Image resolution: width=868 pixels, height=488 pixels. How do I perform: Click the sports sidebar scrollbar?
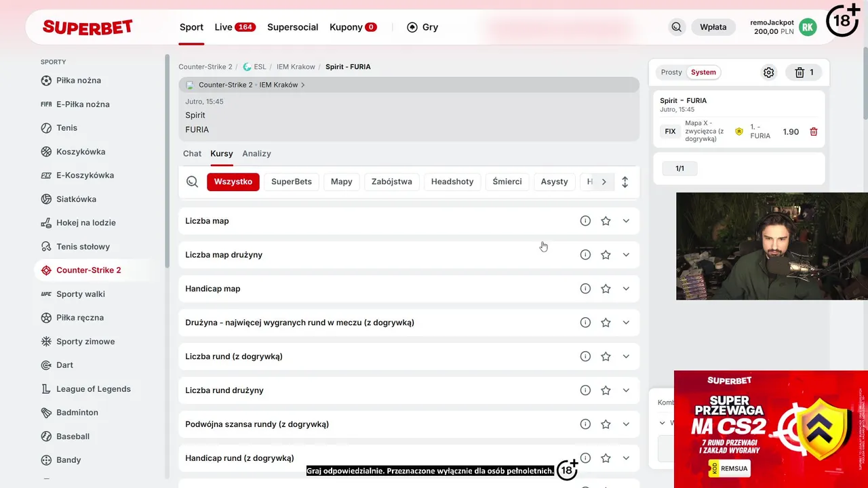click(x=167, y=162)
